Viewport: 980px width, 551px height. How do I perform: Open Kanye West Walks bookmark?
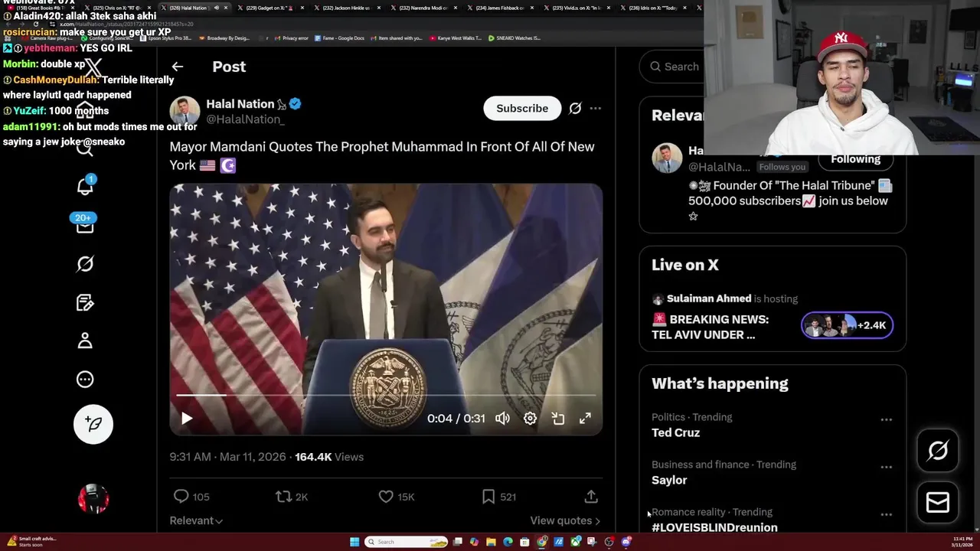pyautogui.click(x=456, y=38)
